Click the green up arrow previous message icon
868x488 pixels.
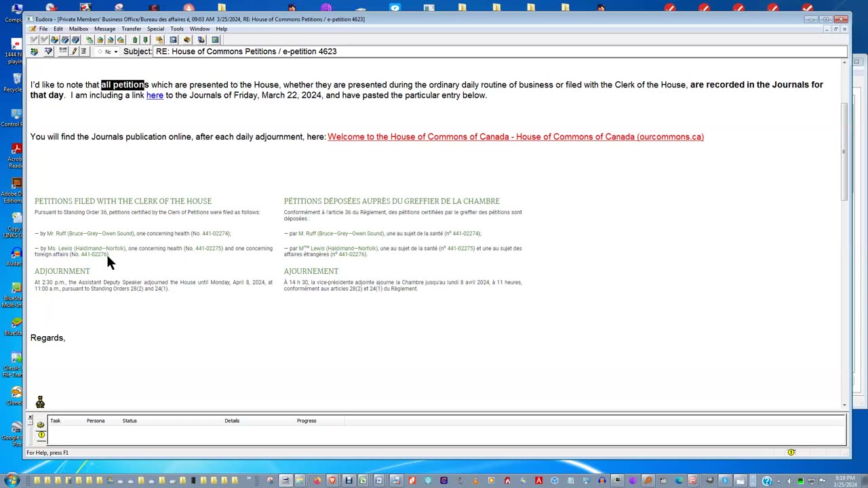point(135,39)
